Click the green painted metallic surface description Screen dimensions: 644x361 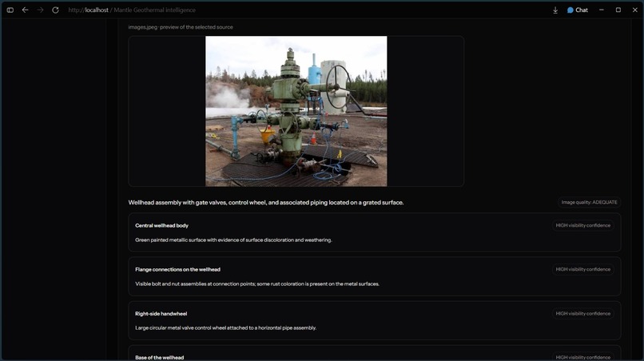[233, 240]
